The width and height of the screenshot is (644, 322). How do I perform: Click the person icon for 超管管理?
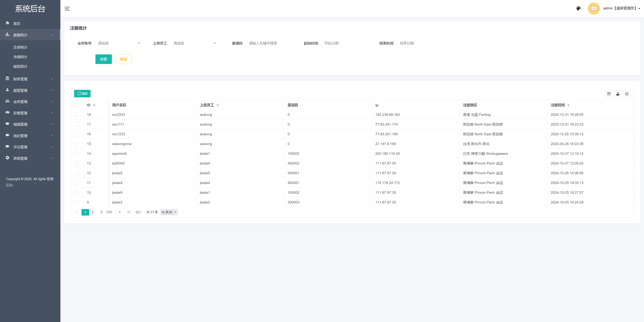[x=8, y=90]
